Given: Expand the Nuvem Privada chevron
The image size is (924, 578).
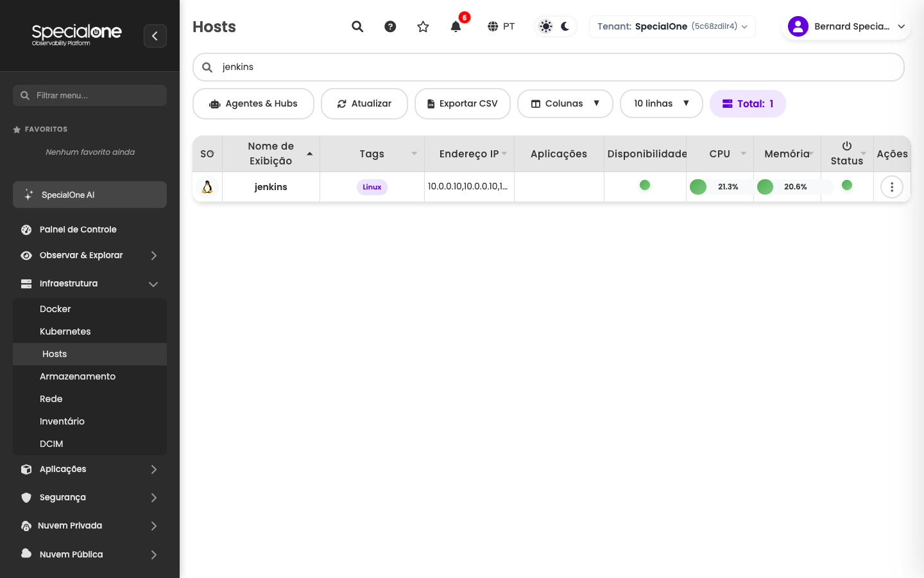Looking at the screenshot, I should (x=154, y=526).
